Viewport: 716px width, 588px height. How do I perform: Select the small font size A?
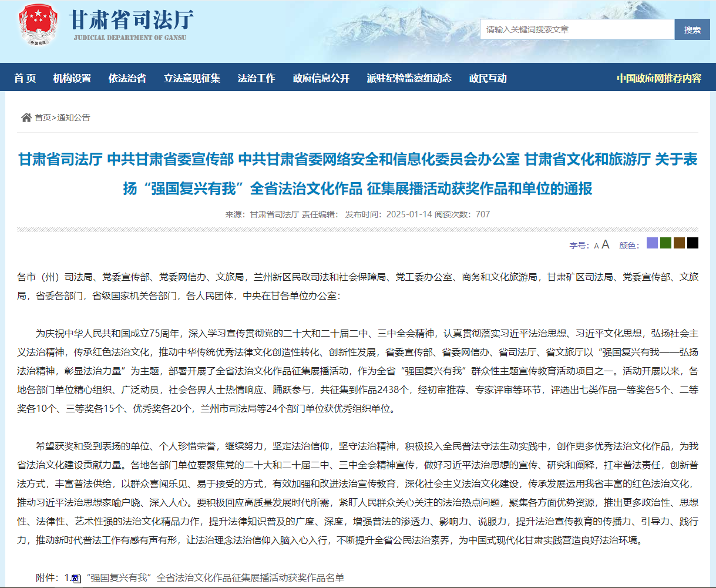click(596, 246)
